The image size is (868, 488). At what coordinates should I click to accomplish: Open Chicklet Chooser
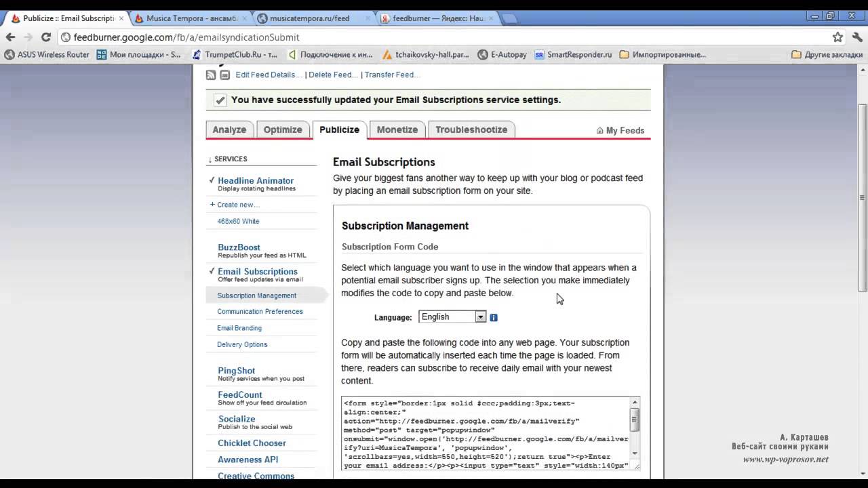coord(252,443)
